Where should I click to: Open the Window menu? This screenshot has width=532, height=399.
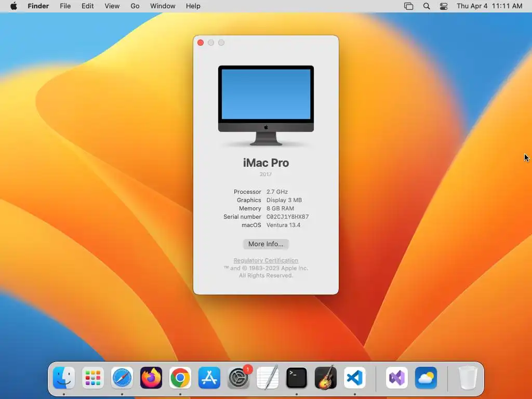[163, 6]
